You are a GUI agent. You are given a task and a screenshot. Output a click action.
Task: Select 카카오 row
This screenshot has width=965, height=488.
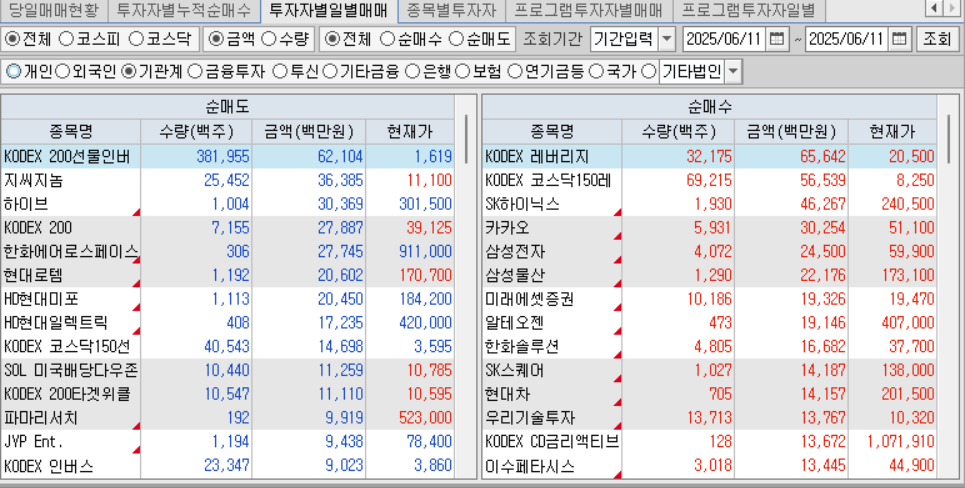pos(709,228)
